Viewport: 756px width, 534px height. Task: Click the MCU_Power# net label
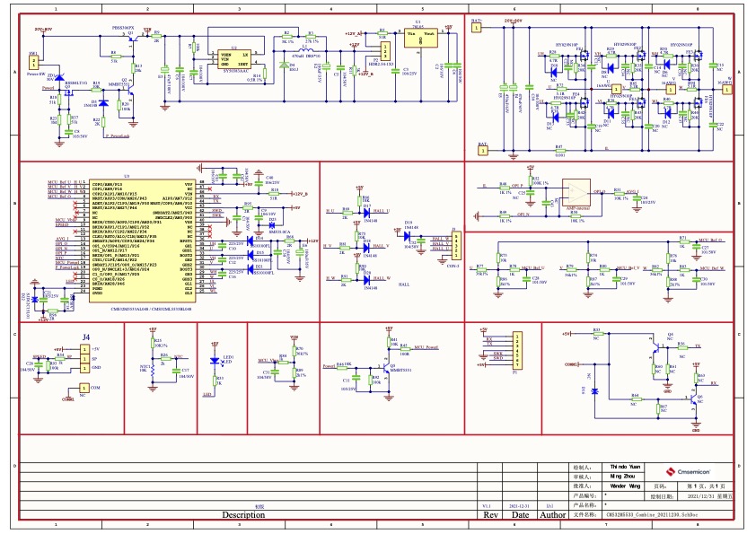click(426, 346)
